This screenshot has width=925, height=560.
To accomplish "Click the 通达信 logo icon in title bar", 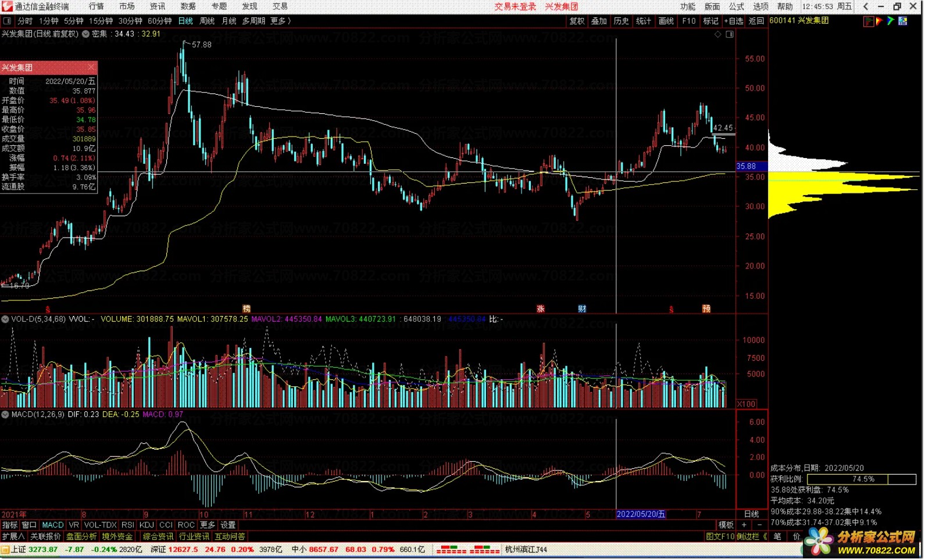I will [x=6, y=6].
